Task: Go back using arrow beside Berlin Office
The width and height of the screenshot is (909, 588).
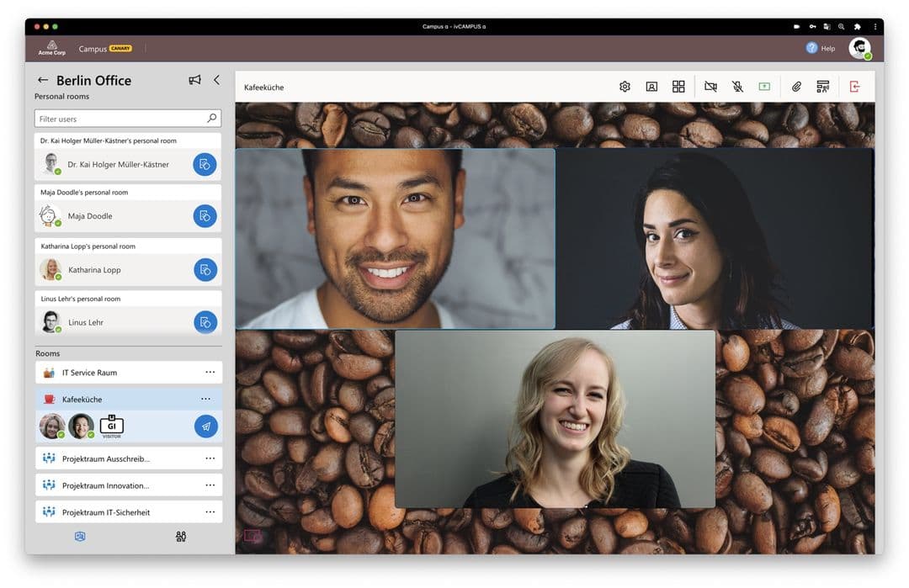Action: point(42,80)
